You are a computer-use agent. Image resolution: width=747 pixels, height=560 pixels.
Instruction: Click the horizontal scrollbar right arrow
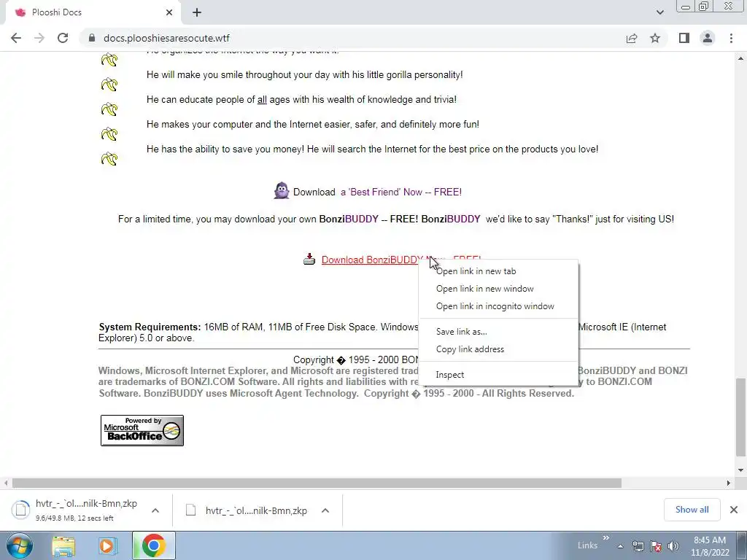pos(728,483)
